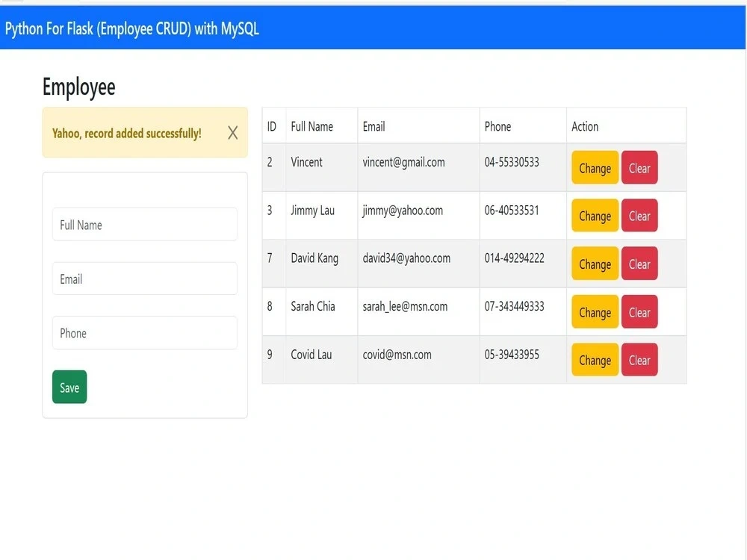Select the Email column header
747x560 pixels.
point(373,126)
